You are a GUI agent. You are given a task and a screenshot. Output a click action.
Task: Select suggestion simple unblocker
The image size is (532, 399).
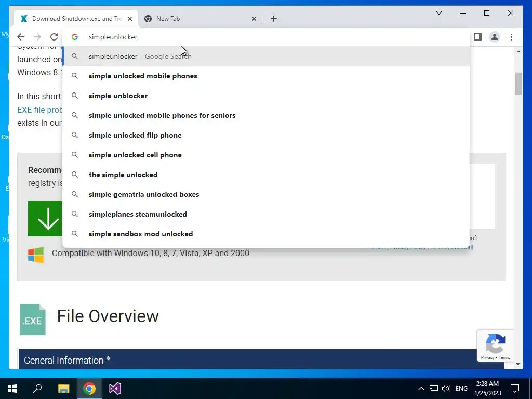[x=267, y=96]
